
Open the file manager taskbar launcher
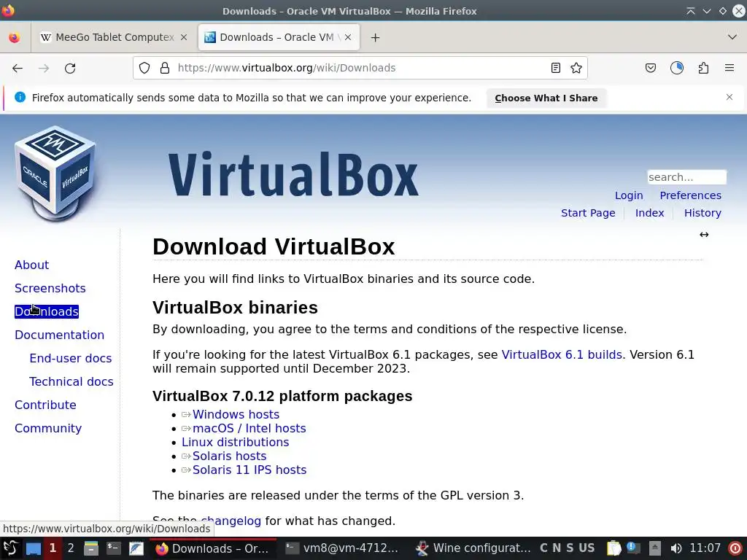pyautogui.click(x=91, y=548)
